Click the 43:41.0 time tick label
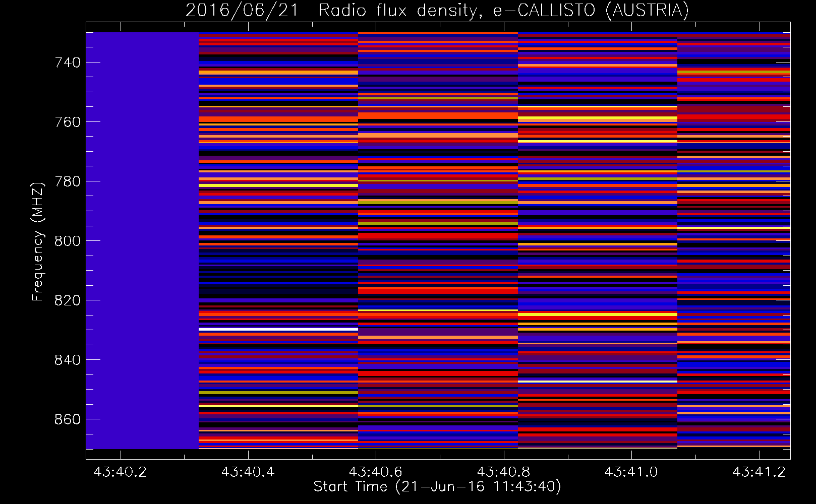 [x=631, y=472]
